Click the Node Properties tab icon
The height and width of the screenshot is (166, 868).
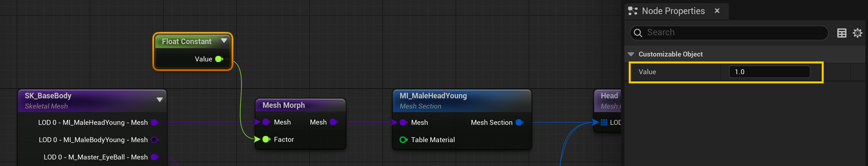[633, 11]
